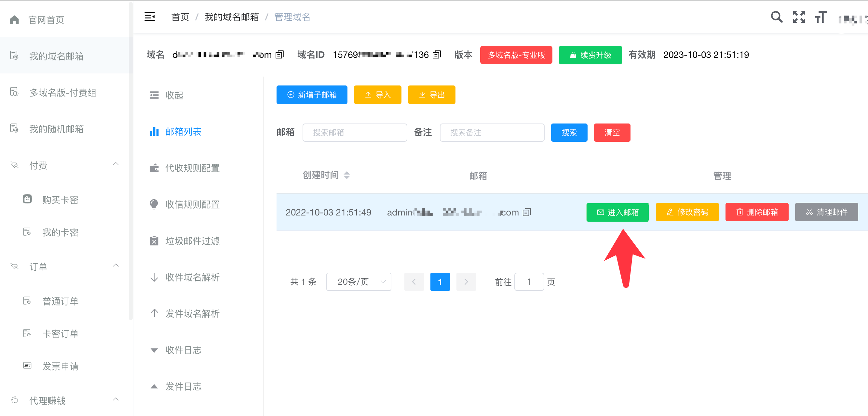Focus the 前往 page number input
Screen dimensions: 868x416
click(x=529, y=282)
